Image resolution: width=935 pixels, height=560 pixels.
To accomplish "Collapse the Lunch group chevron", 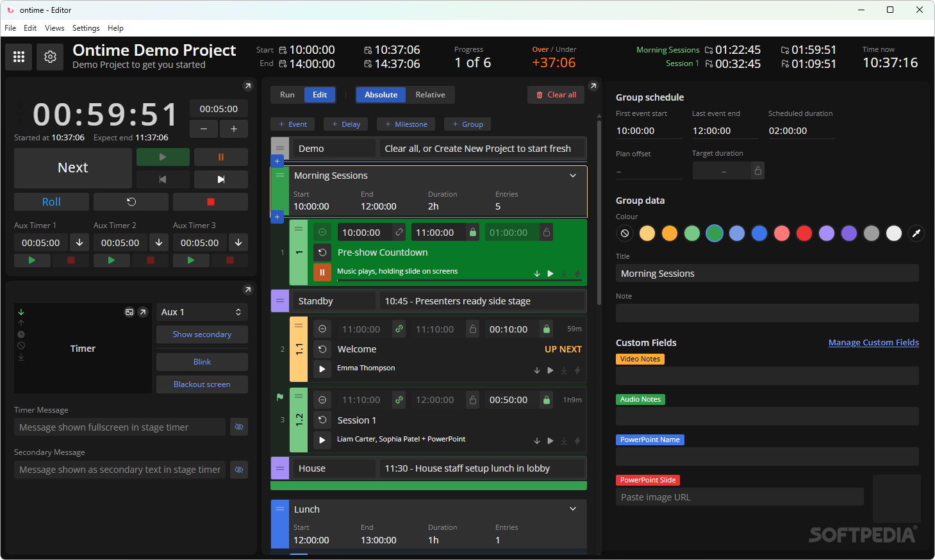I will point(573,509).
